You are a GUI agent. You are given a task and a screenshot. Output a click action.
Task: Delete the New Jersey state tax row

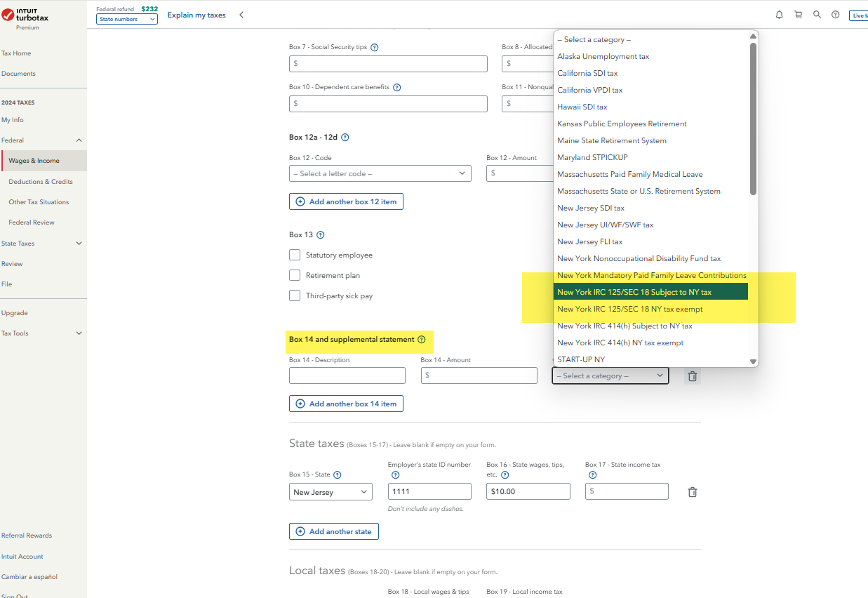(693, 492)
